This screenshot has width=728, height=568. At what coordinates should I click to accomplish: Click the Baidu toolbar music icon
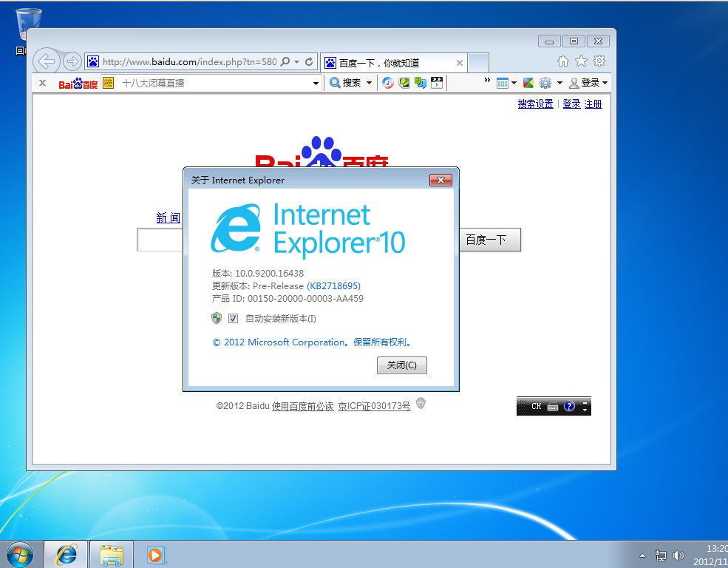388,83
